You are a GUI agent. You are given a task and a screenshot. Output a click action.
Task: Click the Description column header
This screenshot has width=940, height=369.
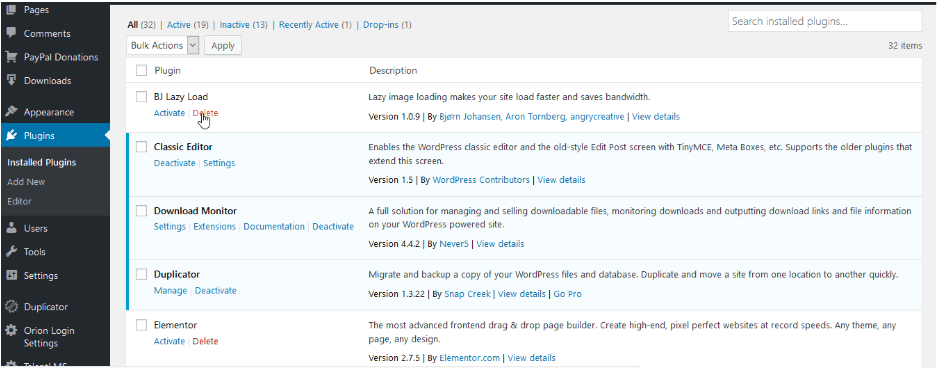coord(393,71)
